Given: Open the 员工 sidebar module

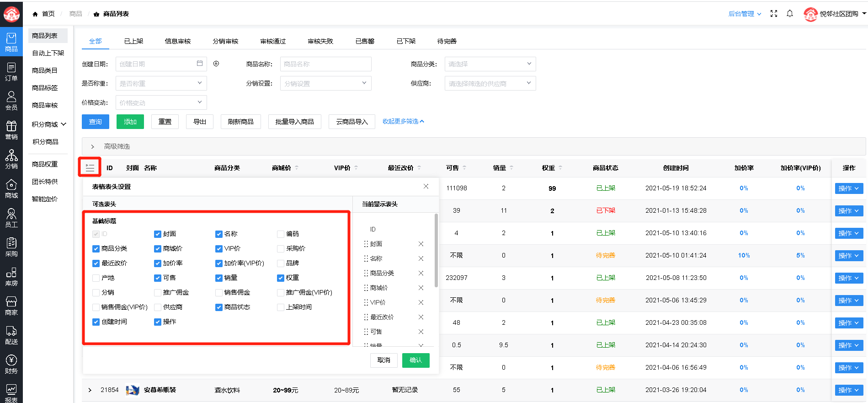Looking at the screenshot, I should click(x=11, y=218).
